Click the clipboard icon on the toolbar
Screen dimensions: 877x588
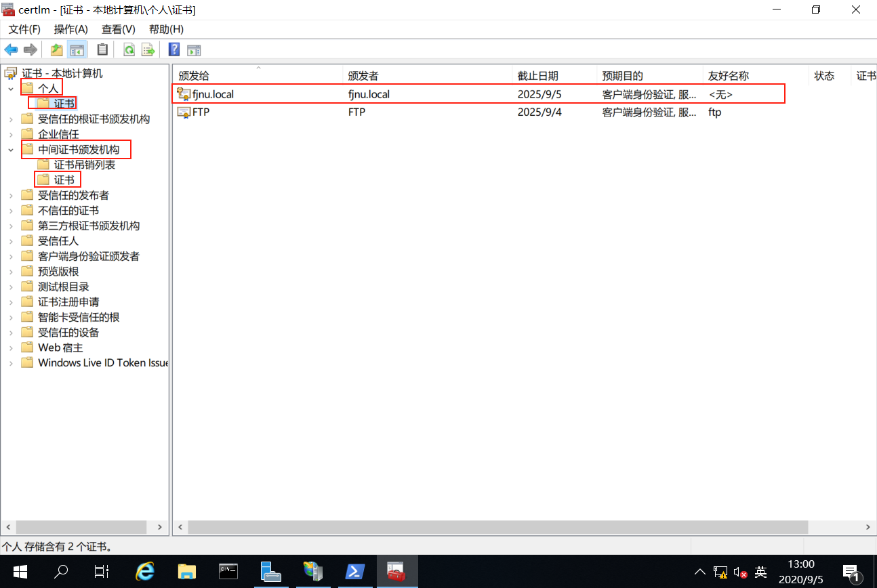click(x=102, y=49)
